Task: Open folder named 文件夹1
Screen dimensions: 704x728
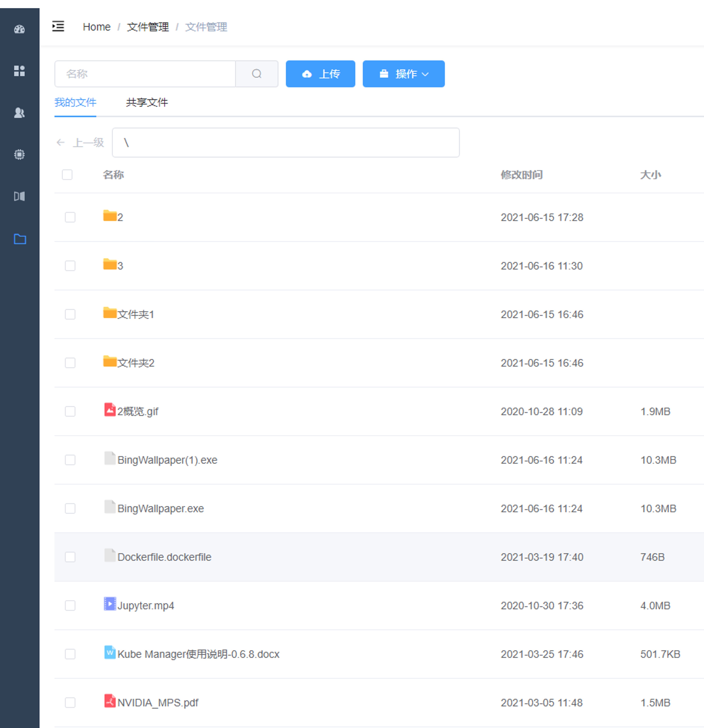Action: click(136, 315)
